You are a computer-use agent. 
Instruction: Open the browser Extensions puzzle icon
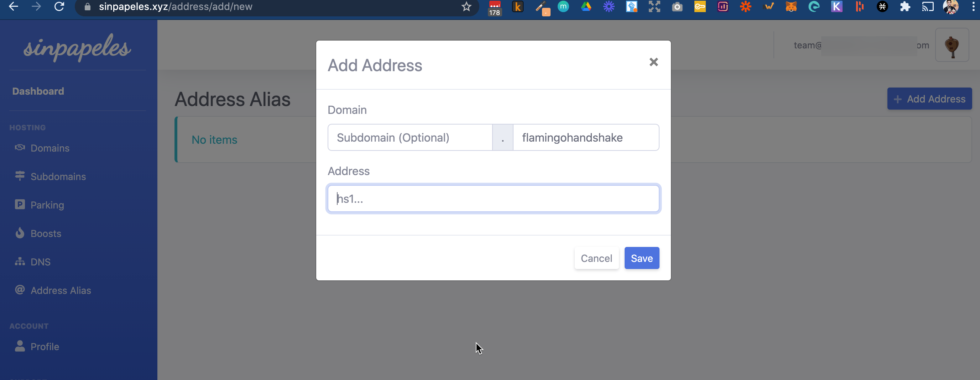tap(905, 7)
